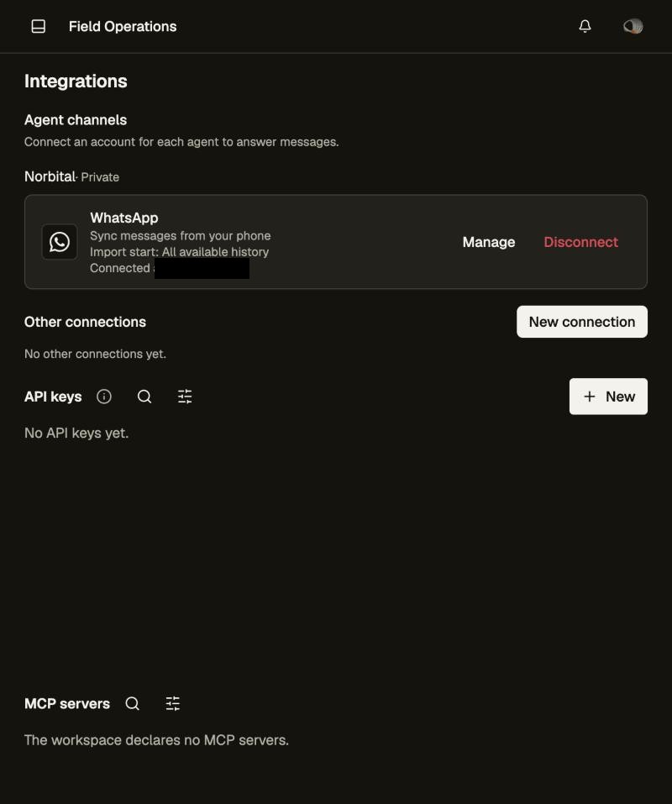Manage the WhatsApp connection
Image resolution: width=672 pixels, height=804 pixels.
[x=489, y=242]
